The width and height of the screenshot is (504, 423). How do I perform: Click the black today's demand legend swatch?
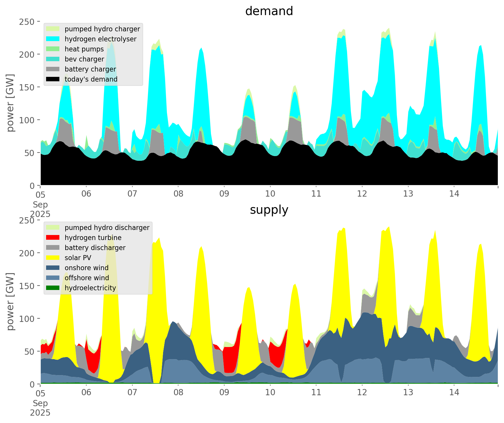coord(53,79)
